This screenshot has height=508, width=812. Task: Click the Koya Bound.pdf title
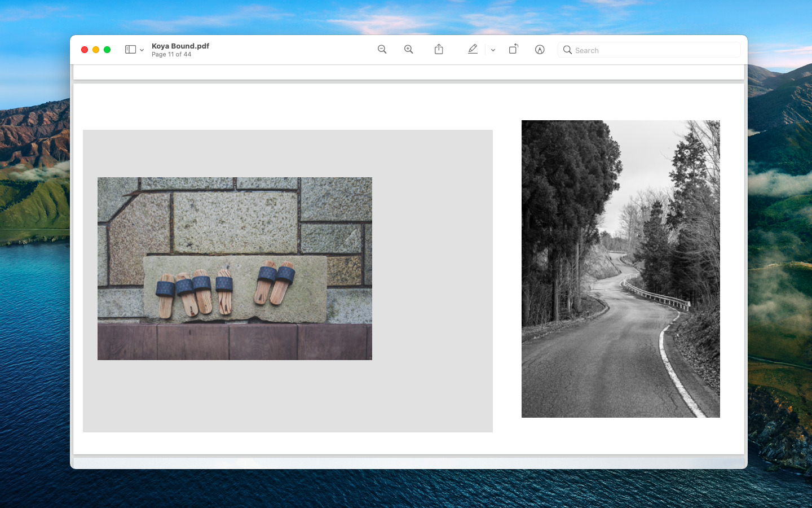coord(180,46)
